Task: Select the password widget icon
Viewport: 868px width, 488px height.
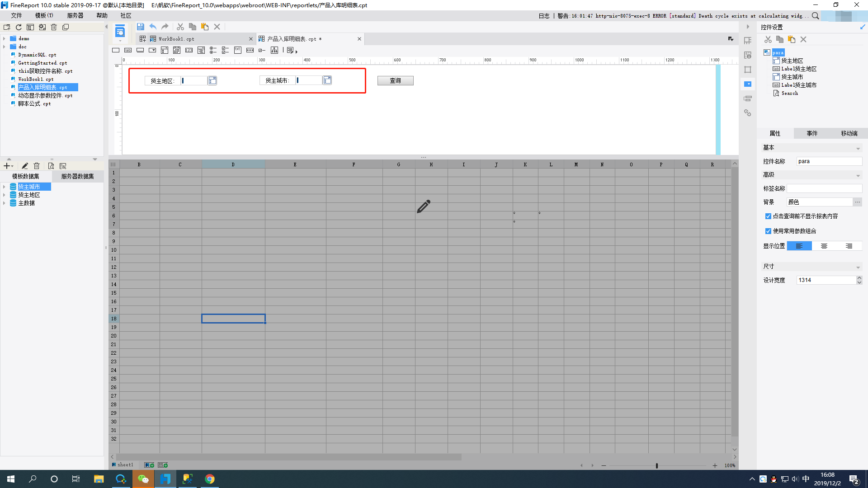Action: [x=250, y=50]
